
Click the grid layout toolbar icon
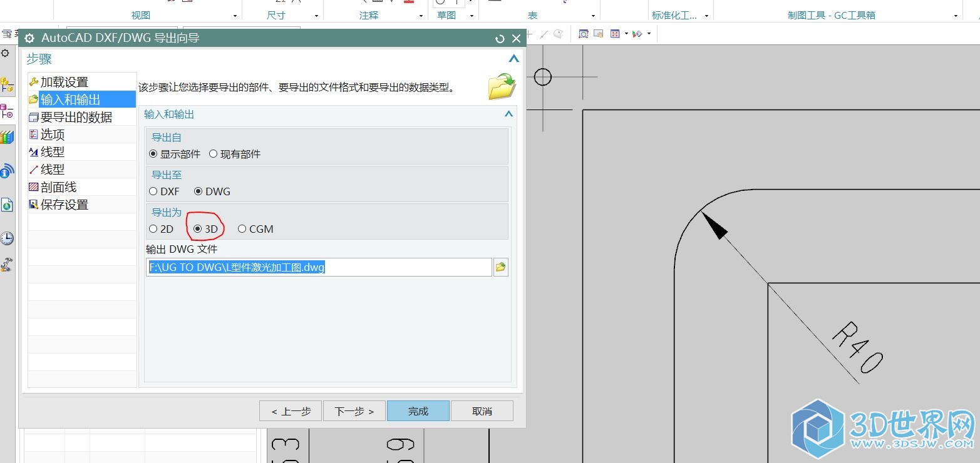click(615, 34)
